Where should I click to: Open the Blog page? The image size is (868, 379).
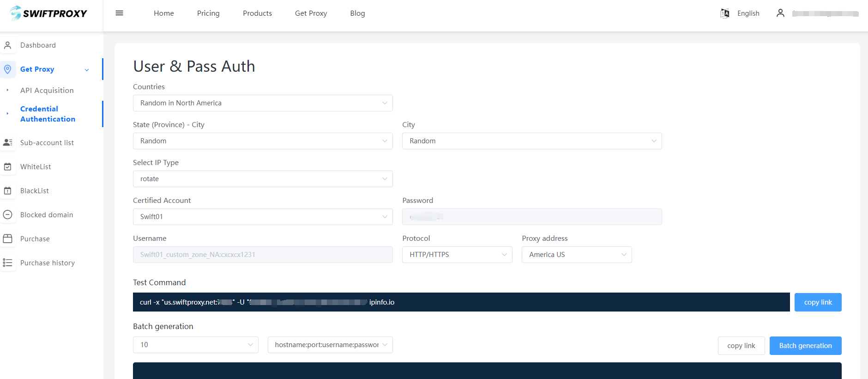click(x=357, y=13)
